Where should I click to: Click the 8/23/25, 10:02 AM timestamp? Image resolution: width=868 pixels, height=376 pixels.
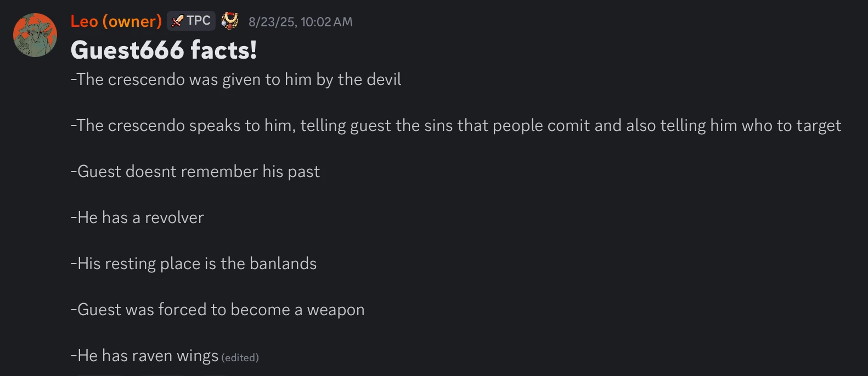click(300, 22)
